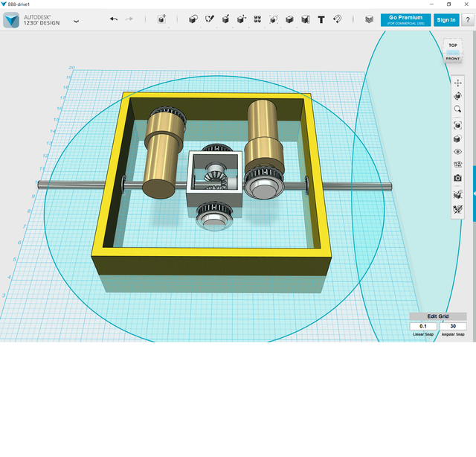Open the Pattern tools menu
Image resolution: width=476 pixels, height=457 pixels.
pos(257,19)
